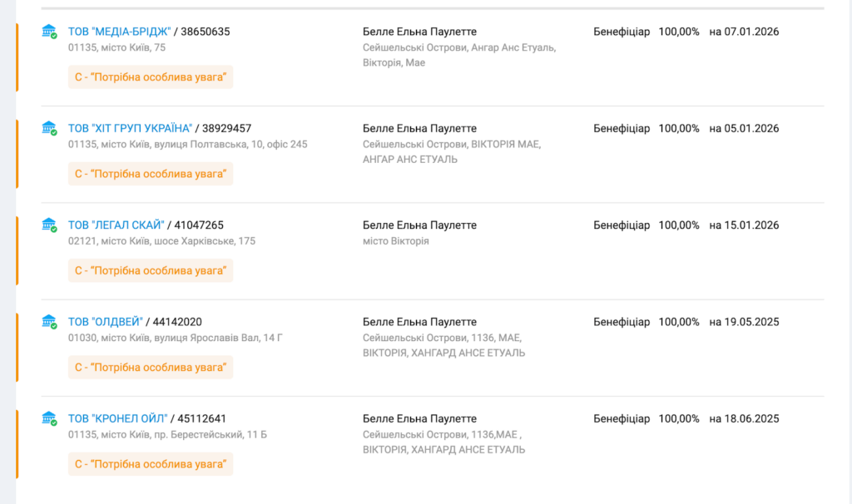
Task: Click the orange risk label under ТОВ "ОЛДВЕЙ"
Action: [150, 368]
